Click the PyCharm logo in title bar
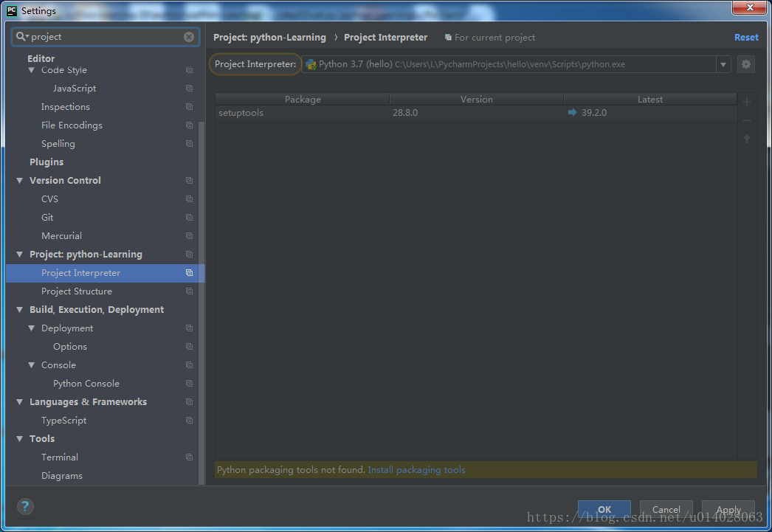Image resolution: width=772 pixels, height=532 pixels. [x=12, y=11]
